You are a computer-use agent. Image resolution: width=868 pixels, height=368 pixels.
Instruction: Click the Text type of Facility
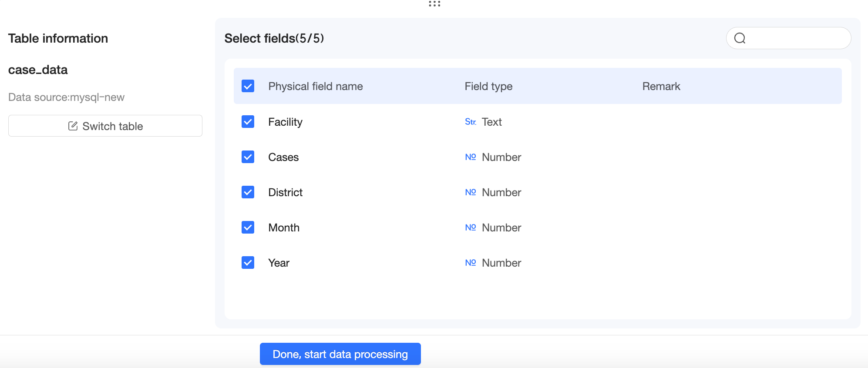(x=492, y=122)
